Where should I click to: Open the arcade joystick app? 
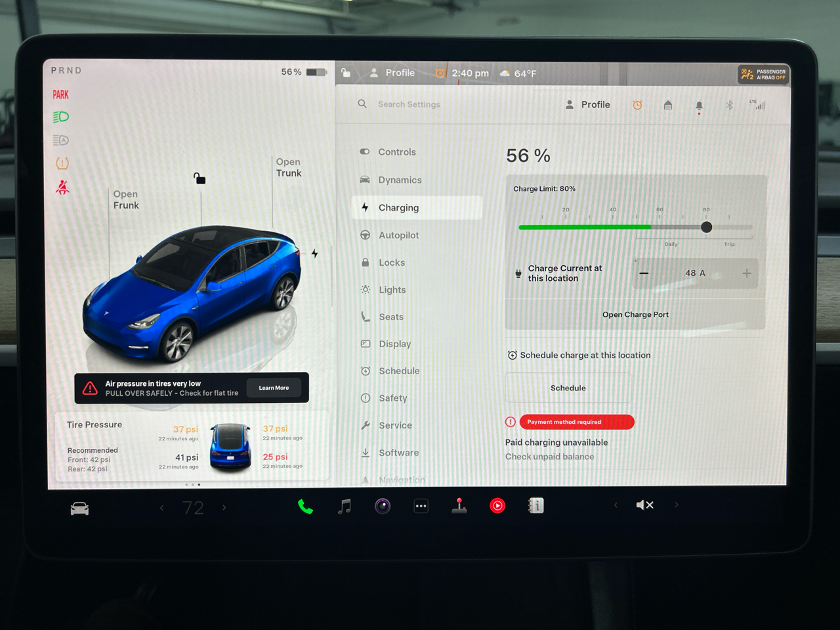459,506
